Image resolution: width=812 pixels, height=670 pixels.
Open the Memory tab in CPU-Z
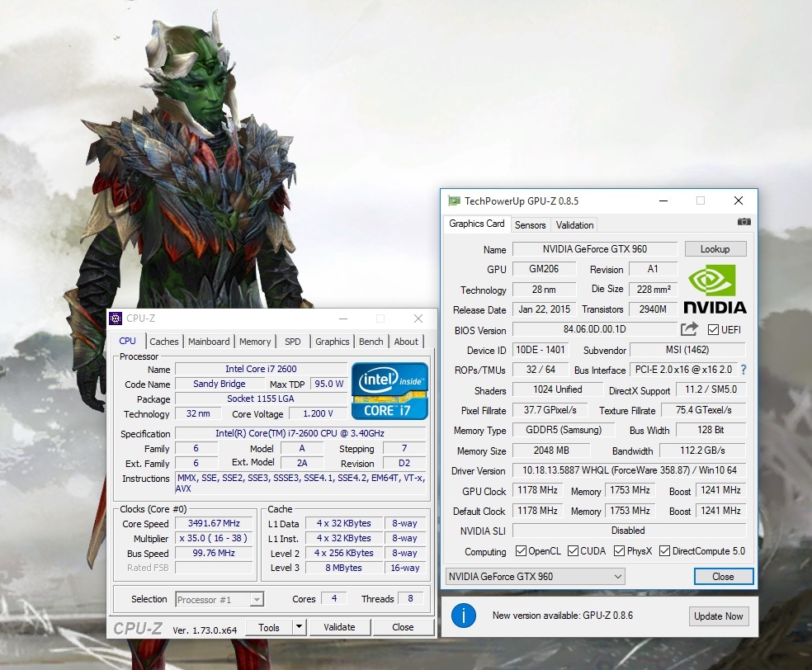255,342
